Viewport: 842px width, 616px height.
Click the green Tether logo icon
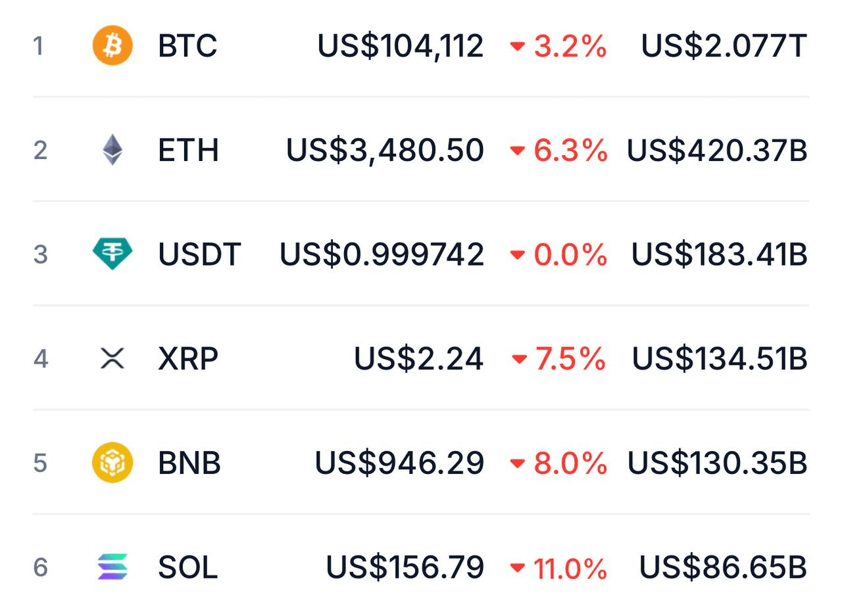pyautogui.click(x=112, y=254)
